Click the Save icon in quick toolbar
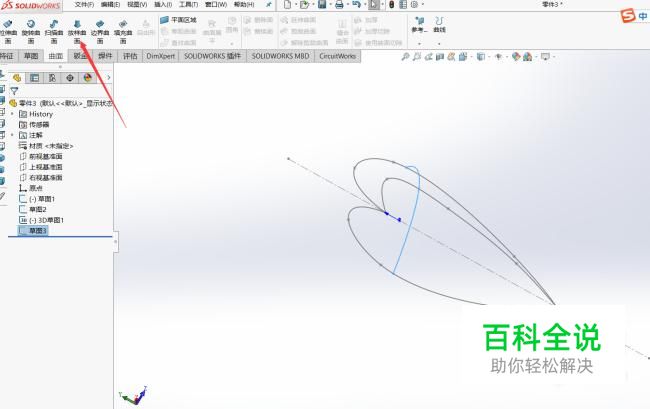Viewport: 650px width, 409px height. [322, 5]
